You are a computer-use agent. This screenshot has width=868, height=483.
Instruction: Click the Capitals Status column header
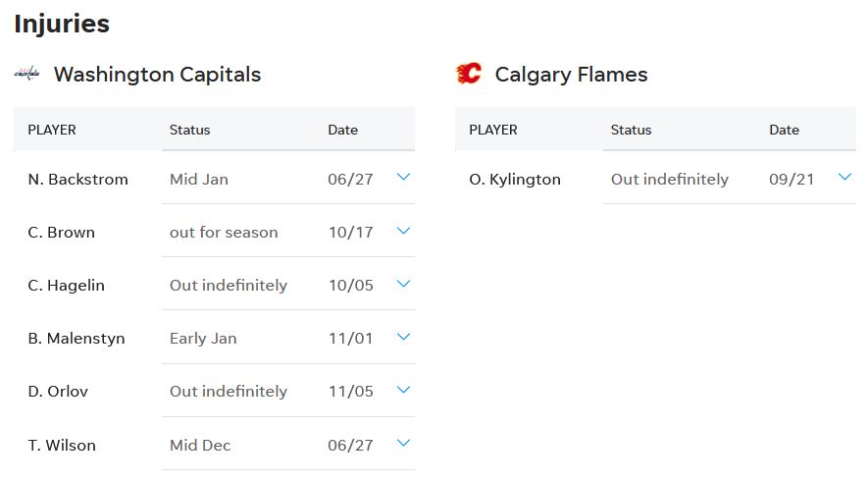pyautogui.click(x=190, y=130)
